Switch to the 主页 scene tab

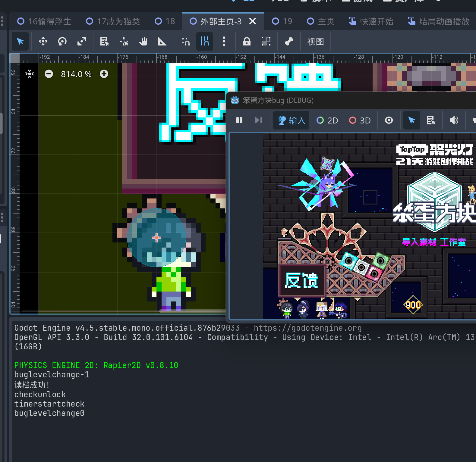321,21
